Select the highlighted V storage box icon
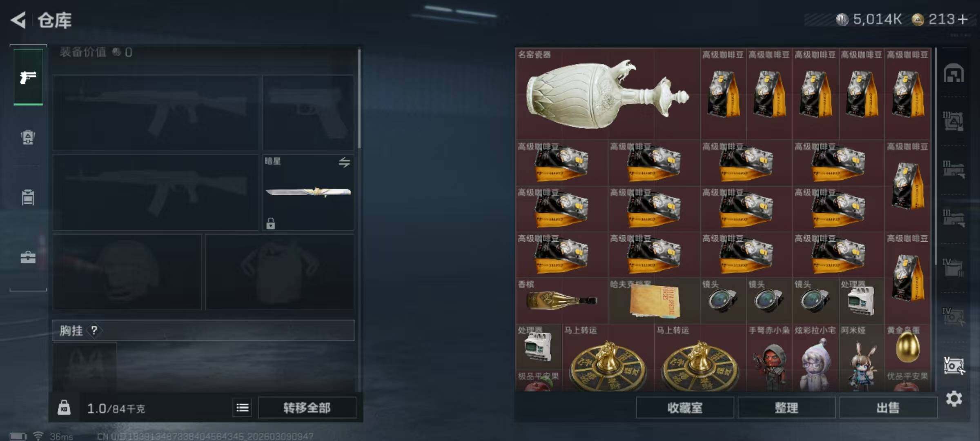Screen dimensions: 980x441 click(954, 365)
